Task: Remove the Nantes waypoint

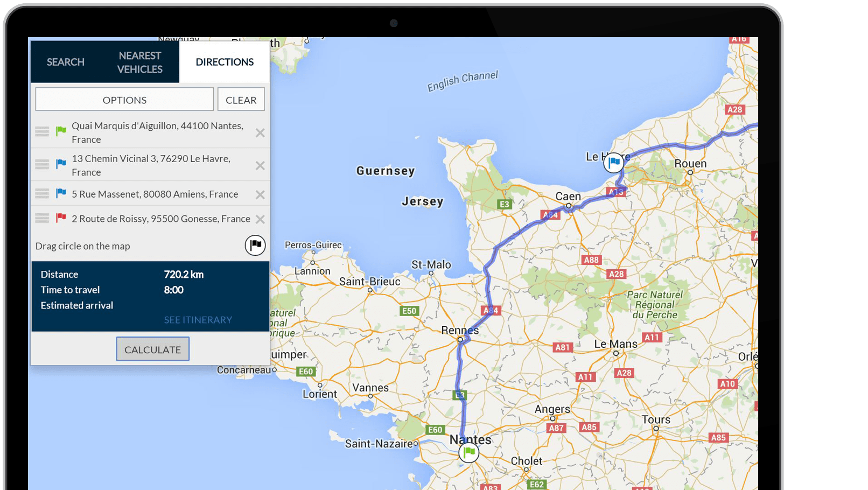Action: [260, 132]
